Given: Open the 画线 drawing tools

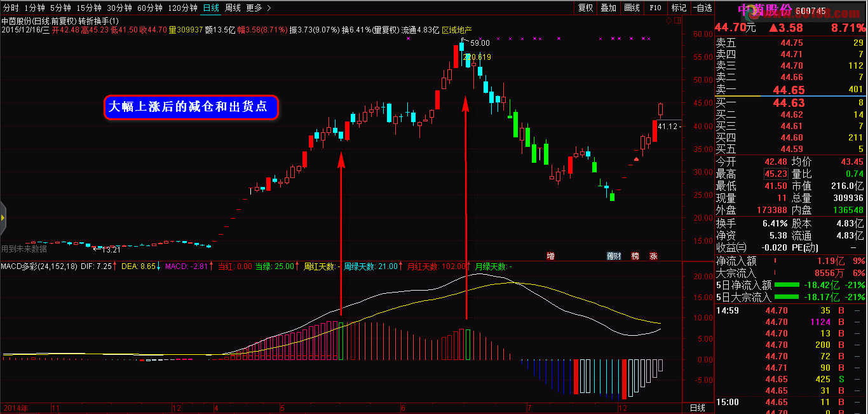Looking at the screenshot, I should [x=632, y=8].
